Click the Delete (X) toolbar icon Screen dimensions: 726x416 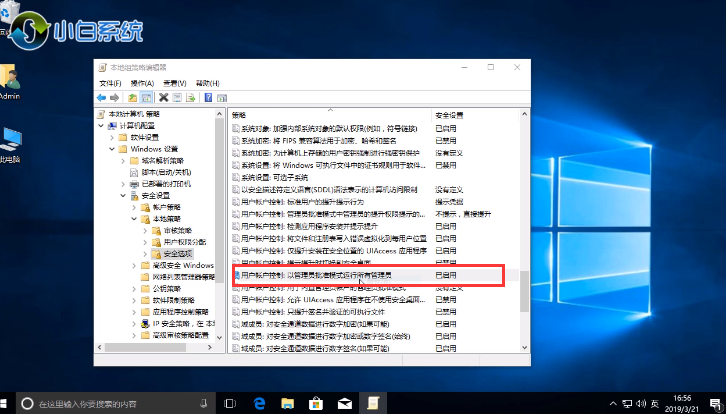pos(163,97)
